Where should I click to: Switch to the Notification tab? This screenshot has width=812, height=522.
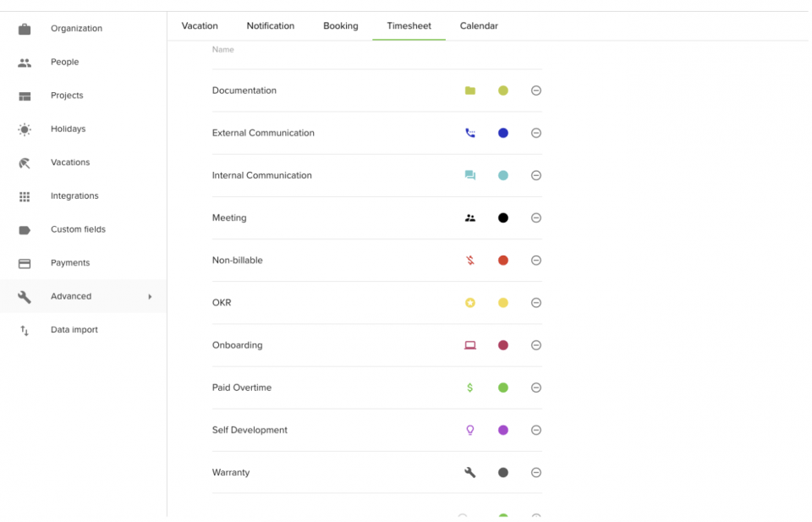pos(271,26)
